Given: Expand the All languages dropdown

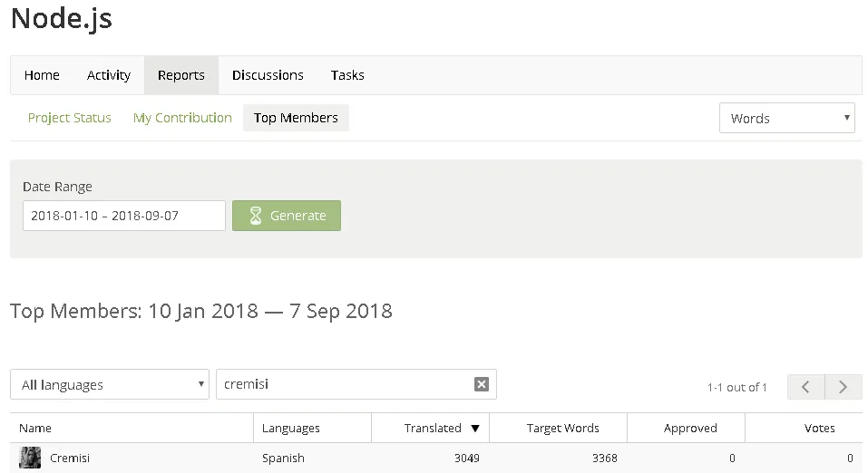Looking at the screenshot, I should 110,384.
